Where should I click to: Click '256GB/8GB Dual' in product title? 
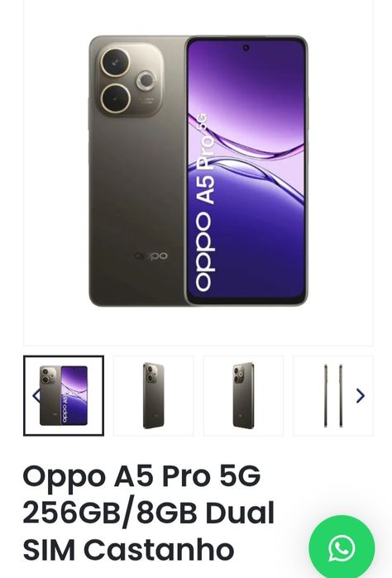(148, 513)
